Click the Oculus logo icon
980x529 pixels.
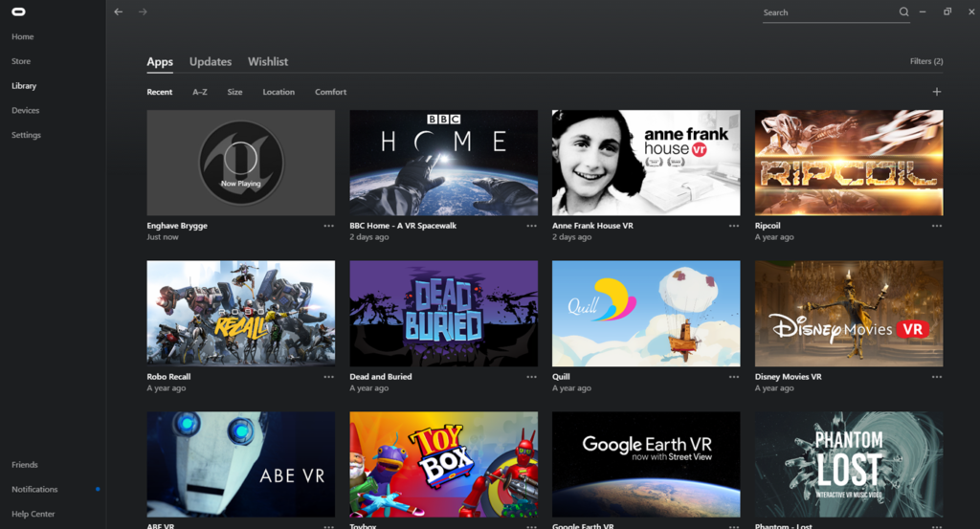click(x=19, y=11)
